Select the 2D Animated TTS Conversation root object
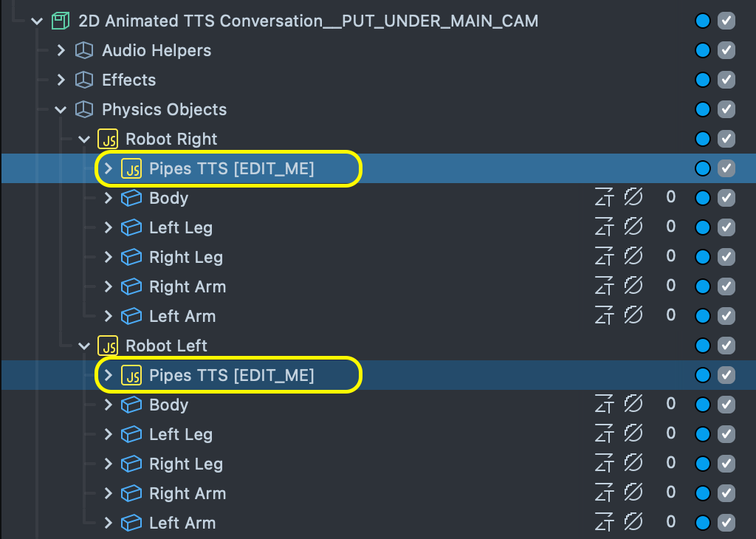Viewport: 756px width, 539px height. [x=308, y=21]
